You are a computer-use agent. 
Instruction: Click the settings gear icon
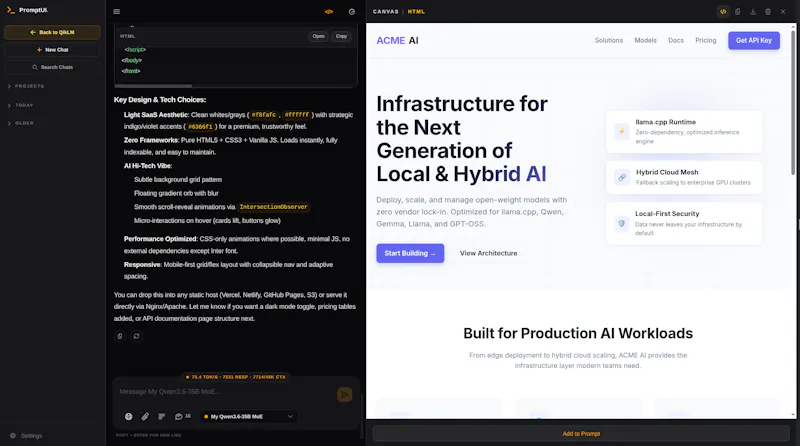point(13,435)
